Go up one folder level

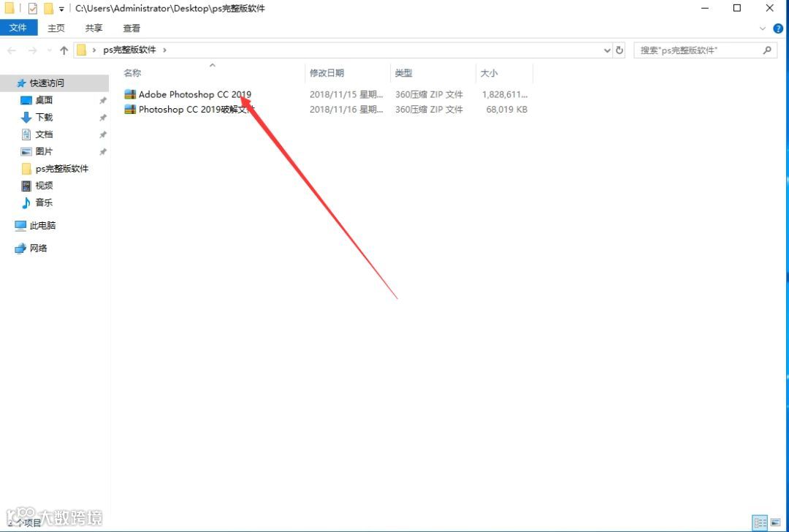click(64, 50)
